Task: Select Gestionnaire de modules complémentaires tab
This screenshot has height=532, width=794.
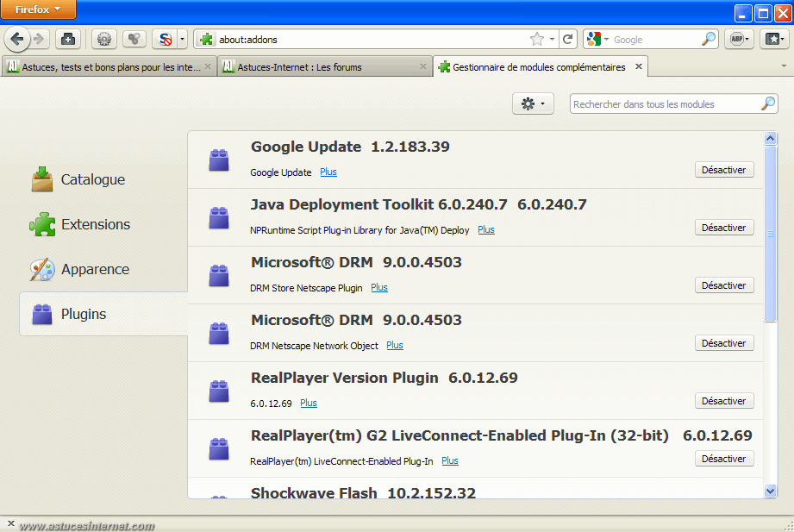Action: coord(540,67)
